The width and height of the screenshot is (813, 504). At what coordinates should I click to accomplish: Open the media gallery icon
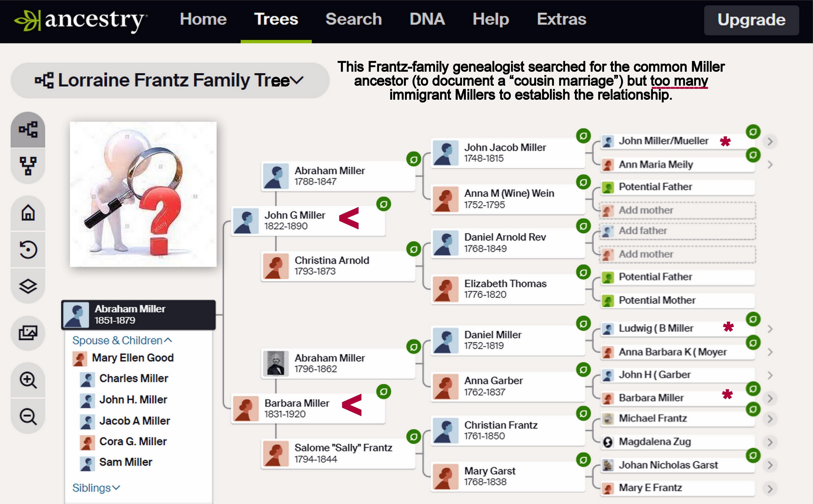[28, 333]
